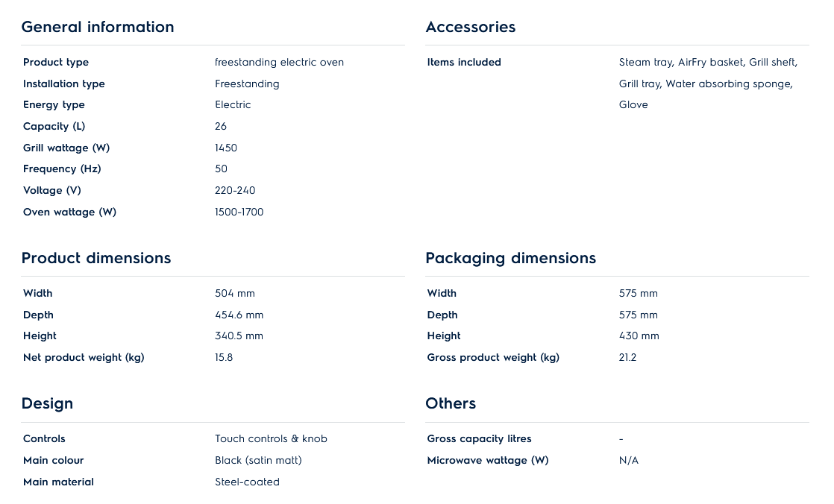Select the Design section heading
The height and width of the screenshot is (504, 834).
[x=47, y=403]
